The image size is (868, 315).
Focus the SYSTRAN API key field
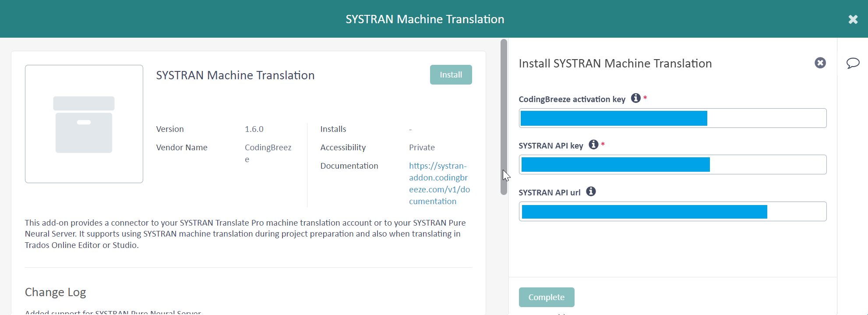click(x=673, y=165)
